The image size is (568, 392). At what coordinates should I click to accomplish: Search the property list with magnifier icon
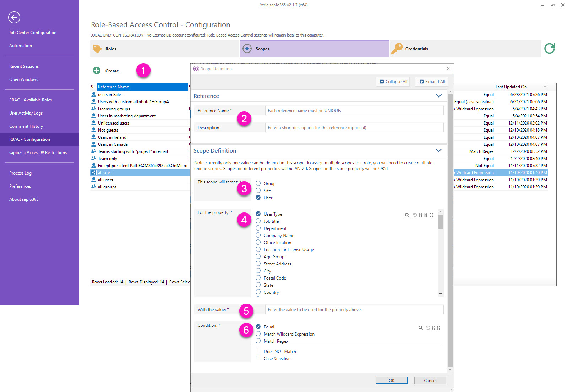click(x=407, y=215)
